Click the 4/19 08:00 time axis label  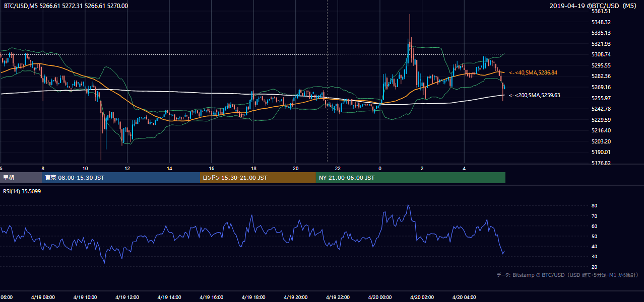pyautogui.click(x=42, y=297)
